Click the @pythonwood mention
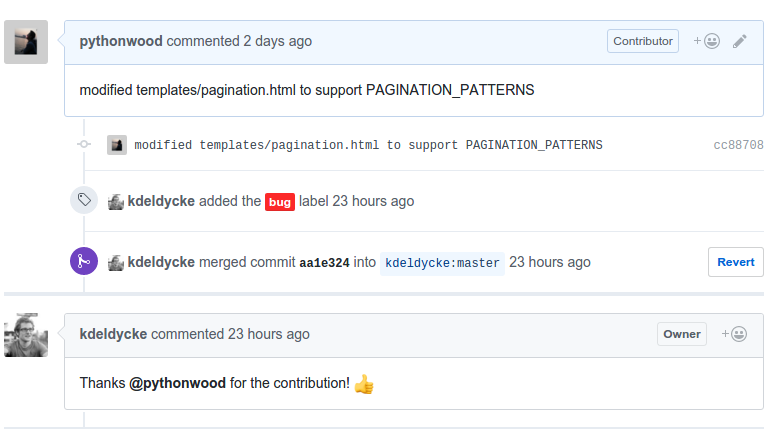 click(x=177, y=383)
